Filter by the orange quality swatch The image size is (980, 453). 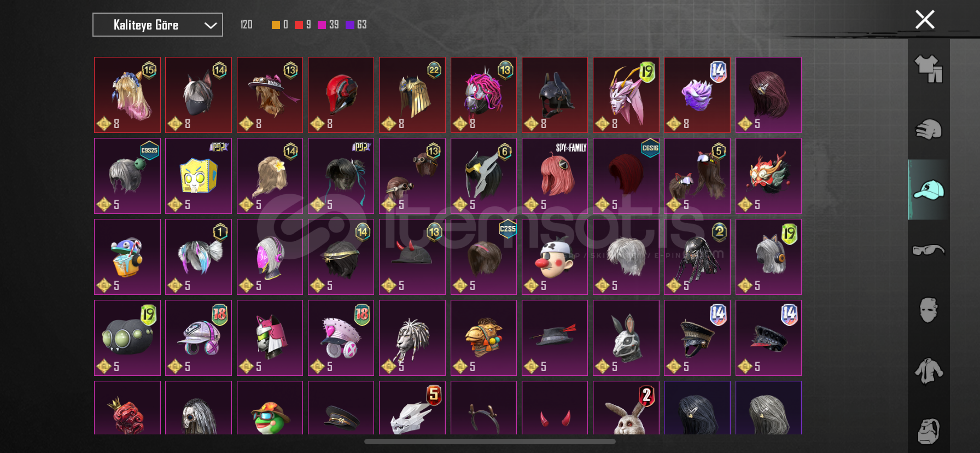pos(276,25)
